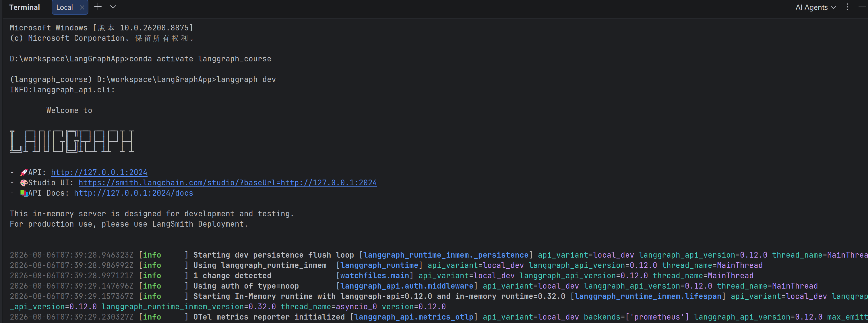Open the API link http://127.0.0.1:2024
Viewport: 868px width, 323px height.
(99, 172)
